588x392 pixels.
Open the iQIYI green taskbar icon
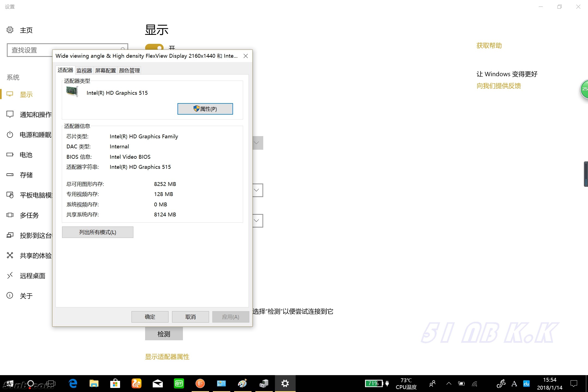[179, 384]
